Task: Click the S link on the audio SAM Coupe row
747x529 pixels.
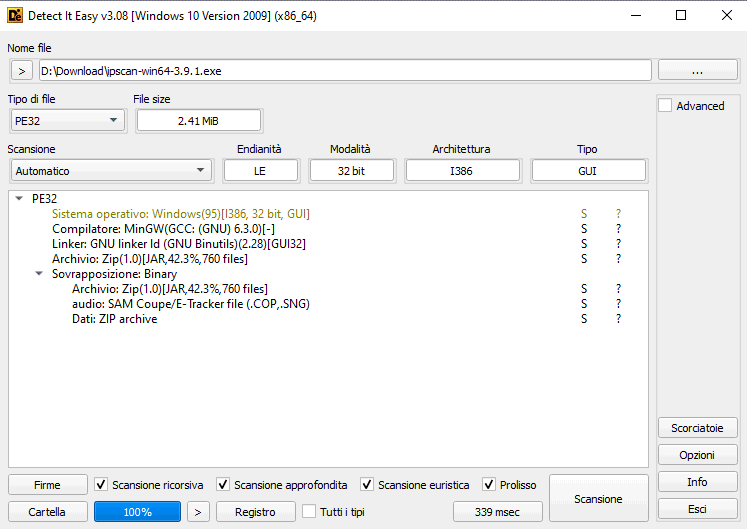Action: pyautogui.click(x=584, y=304)
